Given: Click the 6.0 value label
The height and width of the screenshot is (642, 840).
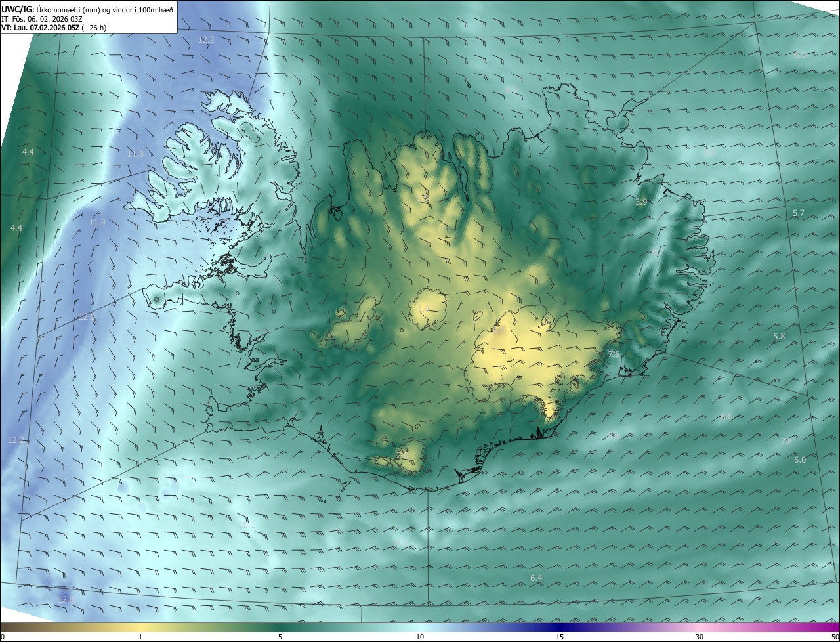Looking at the screenshot, I should pos(800,460).
